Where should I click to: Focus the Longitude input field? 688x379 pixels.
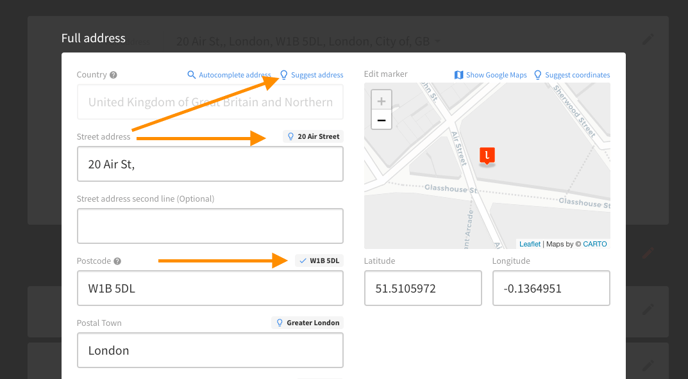pos(551,288)
